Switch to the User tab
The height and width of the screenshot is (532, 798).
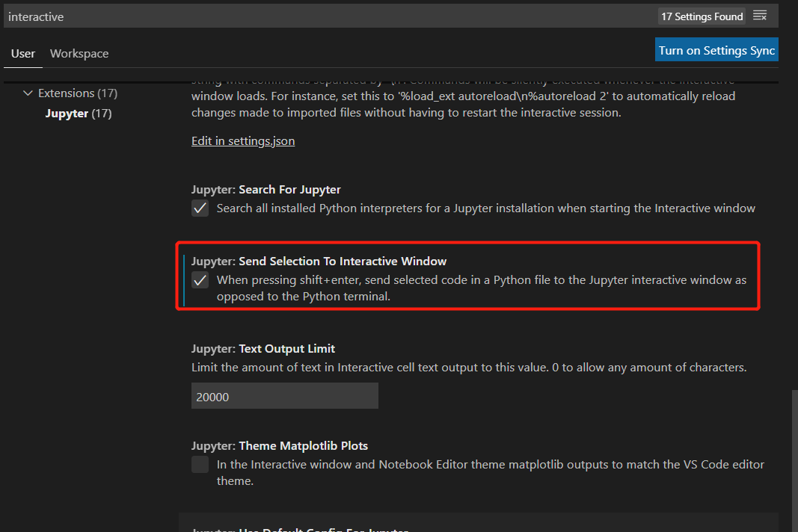click(23, 53)
